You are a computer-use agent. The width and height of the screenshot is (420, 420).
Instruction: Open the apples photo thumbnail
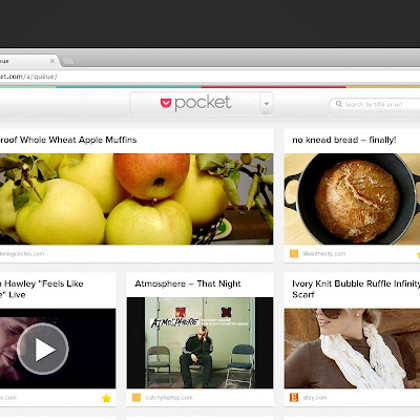click(x=136, y=199)
